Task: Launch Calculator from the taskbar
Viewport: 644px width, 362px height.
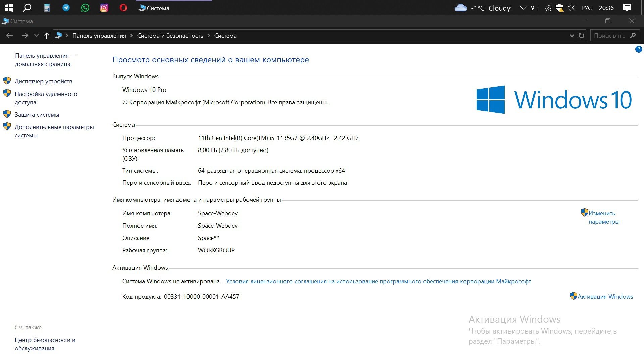Action: (47, 8)
